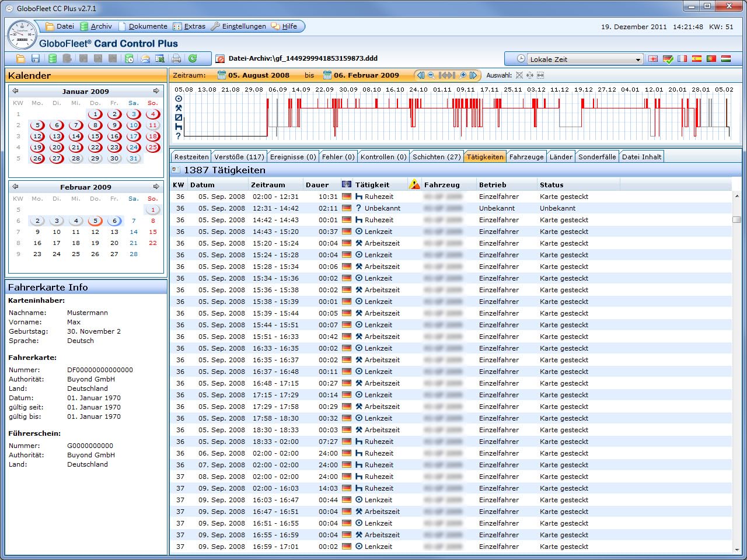747x560 pixels.
Task: Click the open folder toolbar icon
Action: (20, 58)
